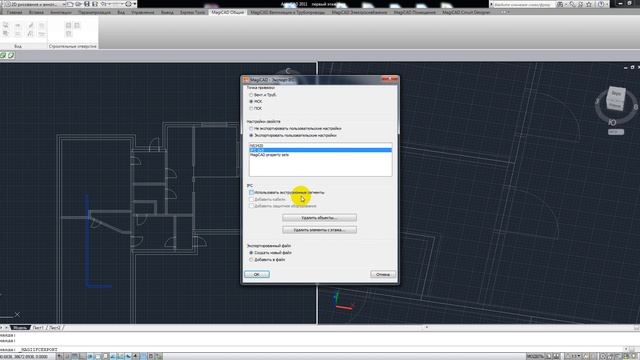Select the Вент. и Труб. radio button
This screenshot has height=360, width=640.
point(251,95)
